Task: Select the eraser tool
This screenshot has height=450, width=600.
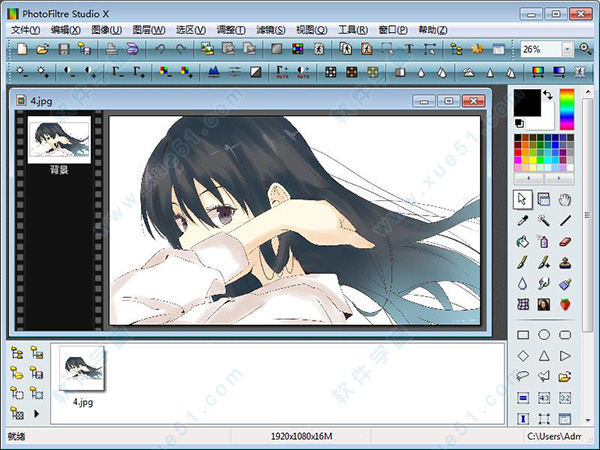Action: click(x=565, y=241)
